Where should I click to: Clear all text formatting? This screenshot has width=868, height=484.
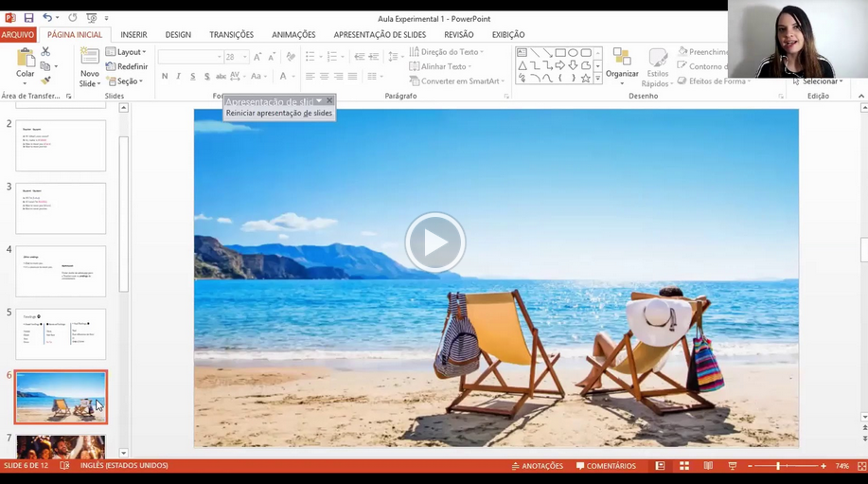point(291,57)
